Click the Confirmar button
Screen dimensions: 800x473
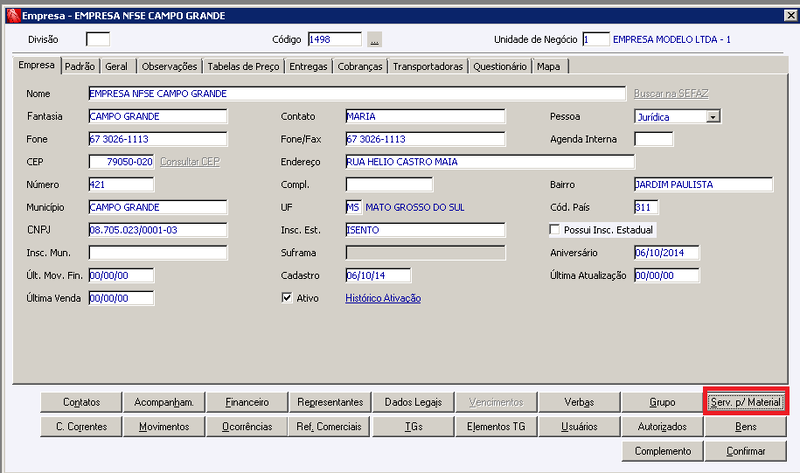[745, 451]
